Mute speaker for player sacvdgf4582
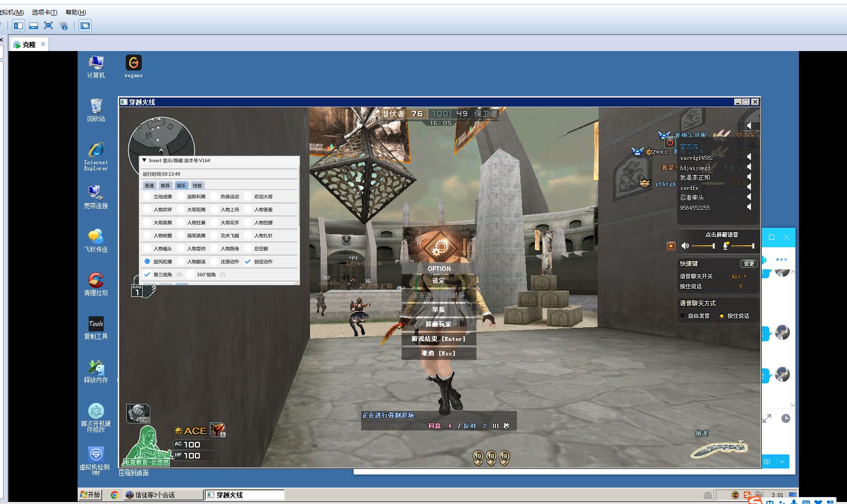Viewport: 847px width, 504px height. pos(749,157)
